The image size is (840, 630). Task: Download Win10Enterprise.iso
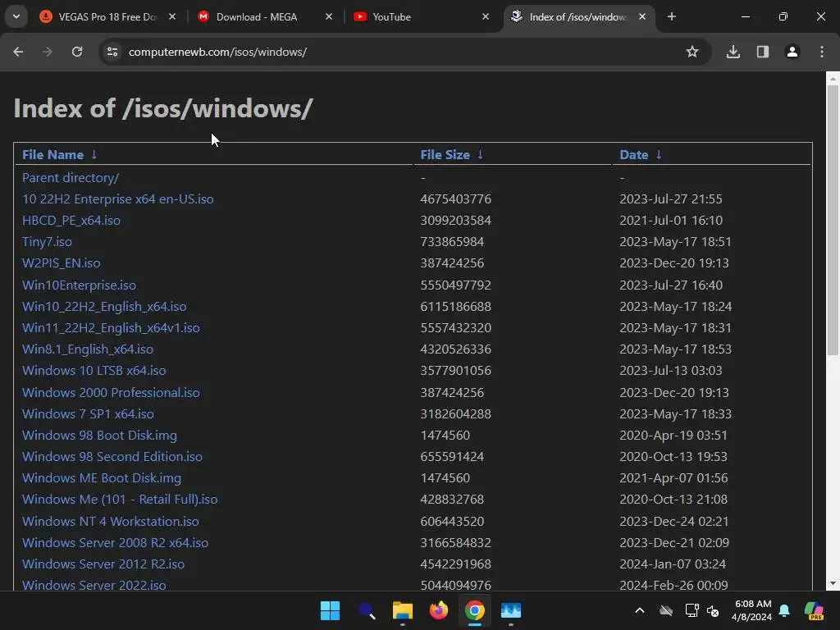(79, 285)
